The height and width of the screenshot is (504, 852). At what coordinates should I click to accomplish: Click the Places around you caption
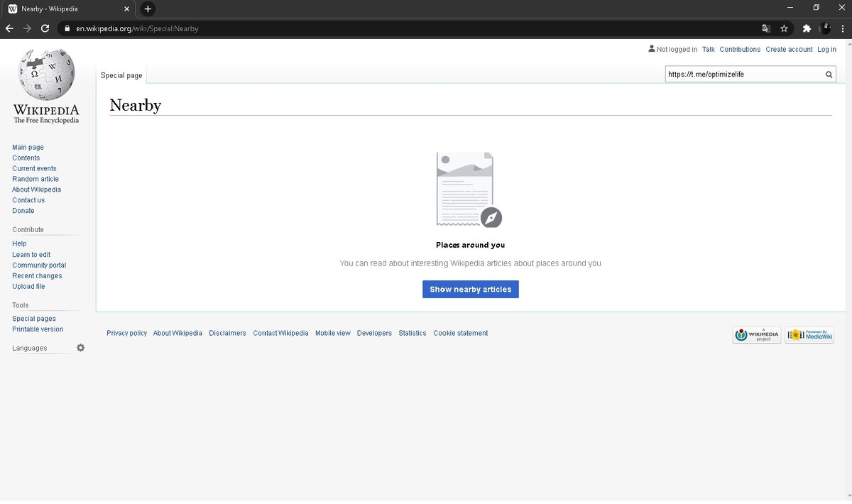point(470,246)
